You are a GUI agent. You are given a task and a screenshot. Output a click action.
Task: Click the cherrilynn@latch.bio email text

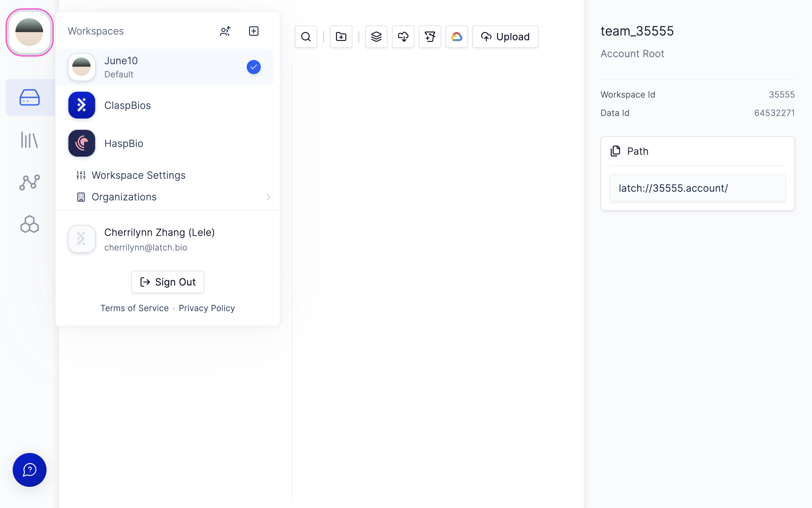[x=146, y=247]
